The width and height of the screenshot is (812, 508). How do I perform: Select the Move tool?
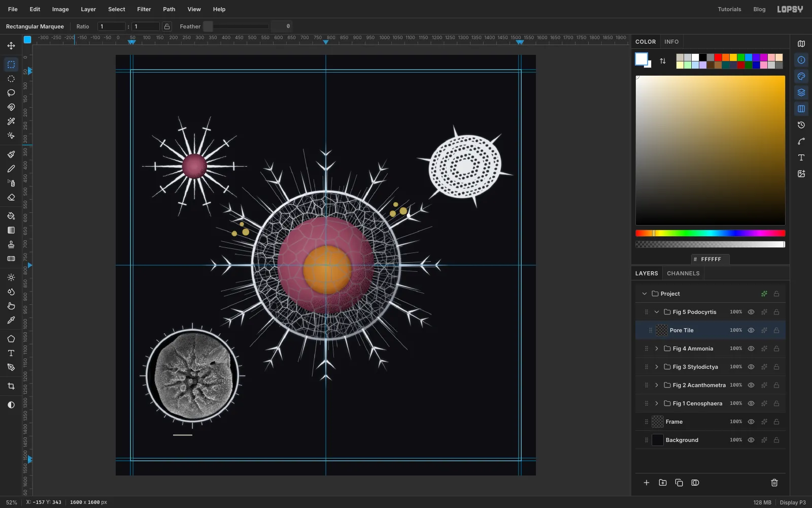tap(11, 46)
